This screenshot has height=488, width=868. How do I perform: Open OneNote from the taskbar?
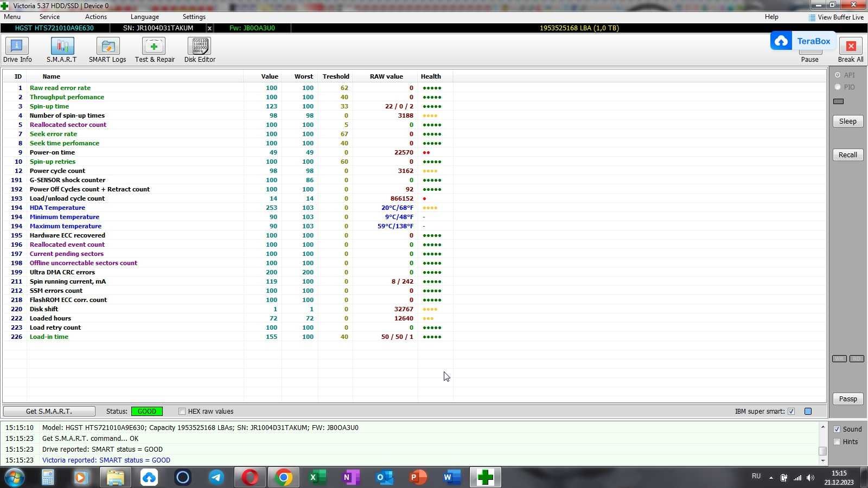coord(351,477)
